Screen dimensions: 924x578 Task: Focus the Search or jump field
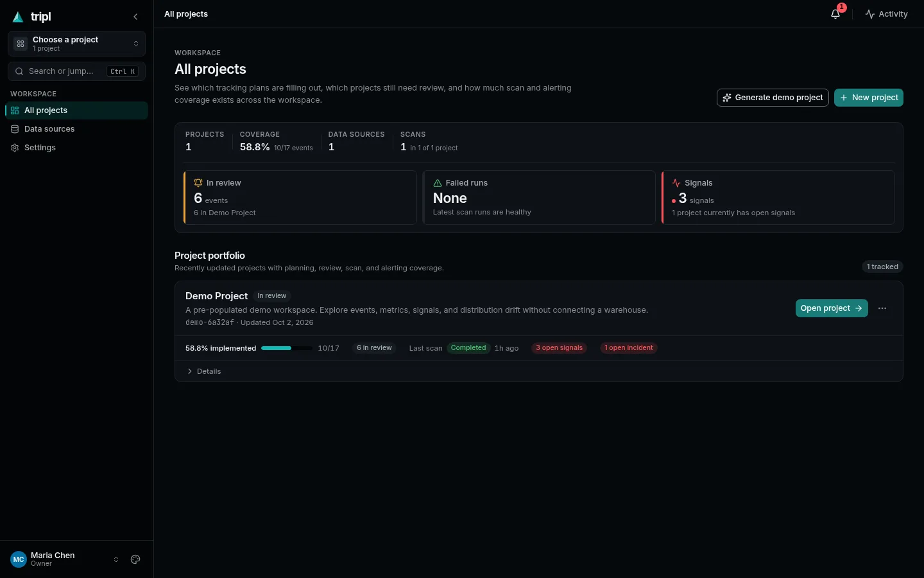tap(77, 71)
